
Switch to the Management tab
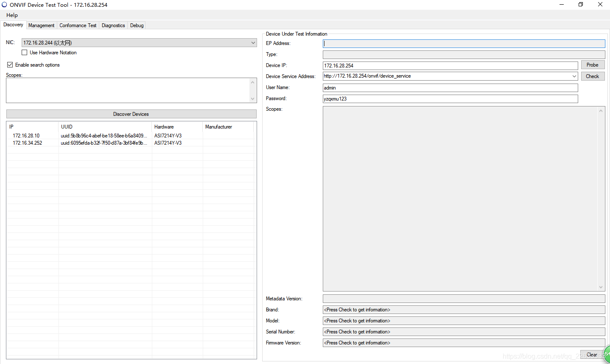(41, 25)
